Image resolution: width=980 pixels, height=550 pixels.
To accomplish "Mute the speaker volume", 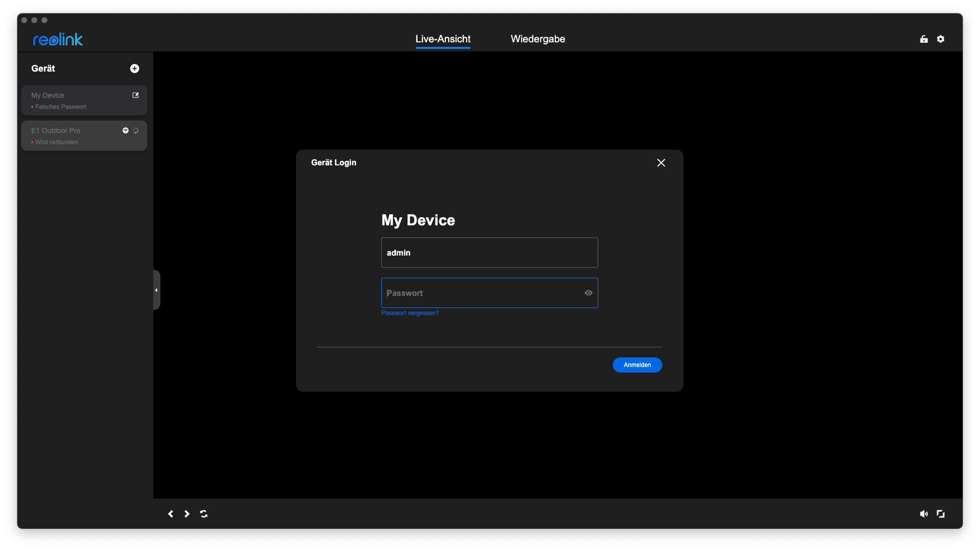I will pos(924,514).
